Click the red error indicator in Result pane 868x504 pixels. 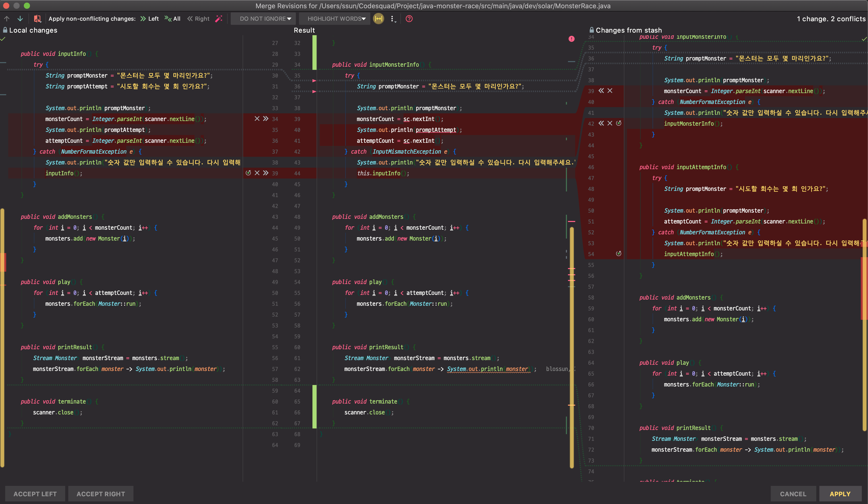point(571,39)
